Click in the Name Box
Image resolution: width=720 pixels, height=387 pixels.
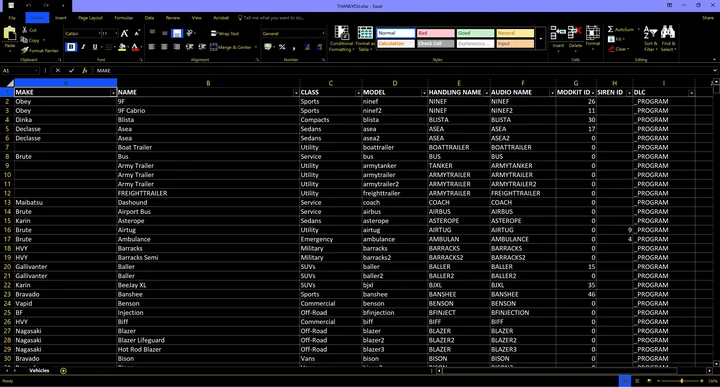click(x=20, y=71)
